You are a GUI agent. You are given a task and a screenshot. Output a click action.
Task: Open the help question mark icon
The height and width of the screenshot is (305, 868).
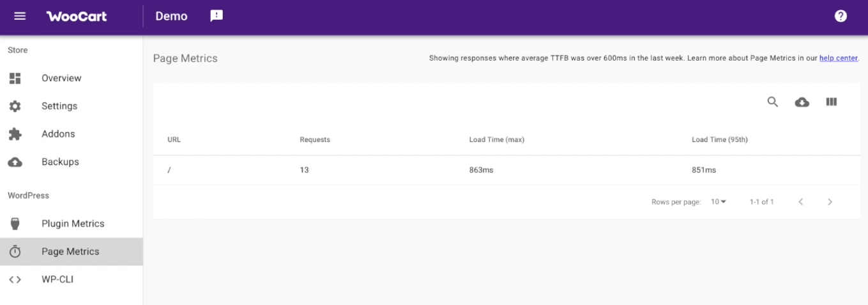841,16
